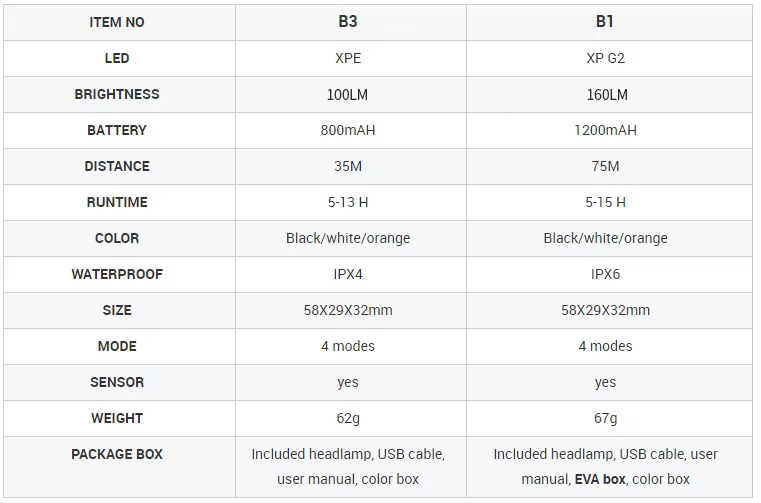The image size is (761, 503).
Task: Select the XP G2 LED cell
Action: click(x=605, y=58)
